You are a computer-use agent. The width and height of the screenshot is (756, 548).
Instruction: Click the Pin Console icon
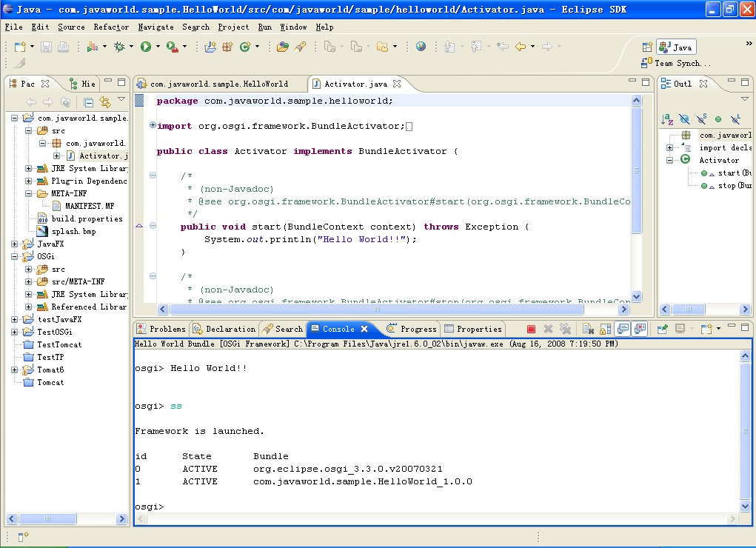(662, 329)
